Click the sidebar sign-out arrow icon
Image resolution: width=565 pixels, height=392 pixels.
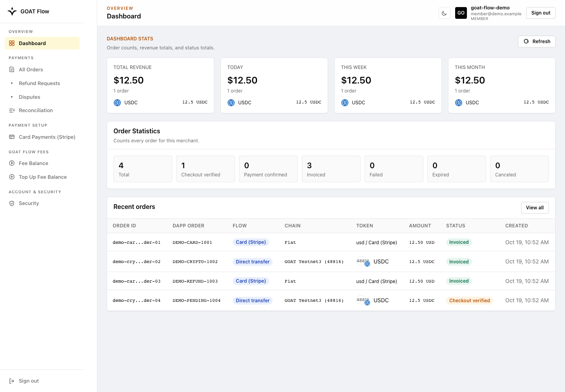click(x=12, y=381)
